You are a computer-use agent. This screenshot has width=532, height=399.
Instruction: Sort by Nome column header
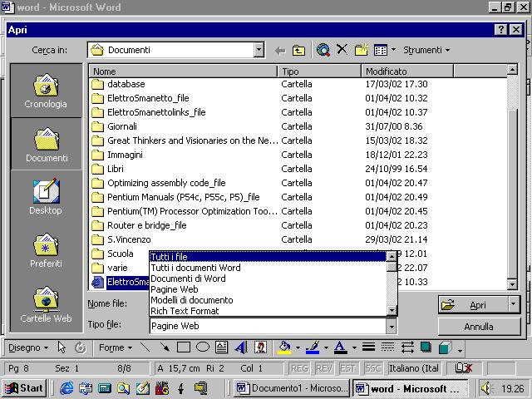click(x=183, y=71)
